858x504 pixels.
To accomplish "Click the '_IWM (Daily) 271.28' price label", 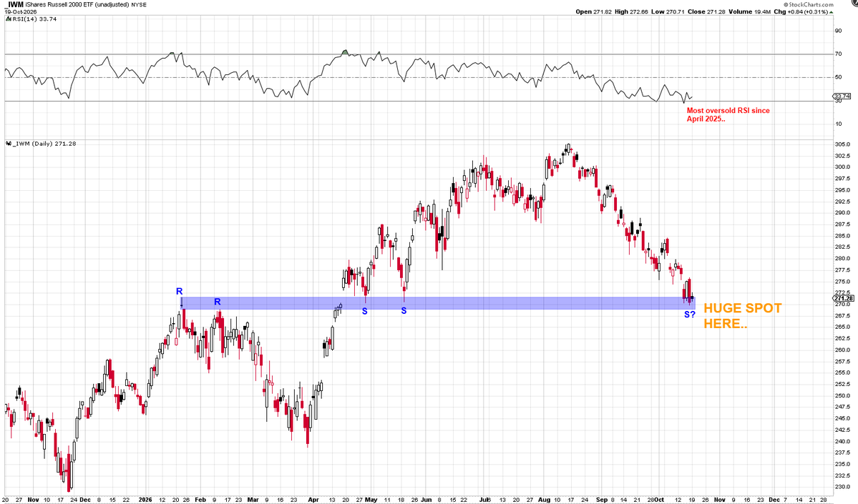I will coord(44,144).
